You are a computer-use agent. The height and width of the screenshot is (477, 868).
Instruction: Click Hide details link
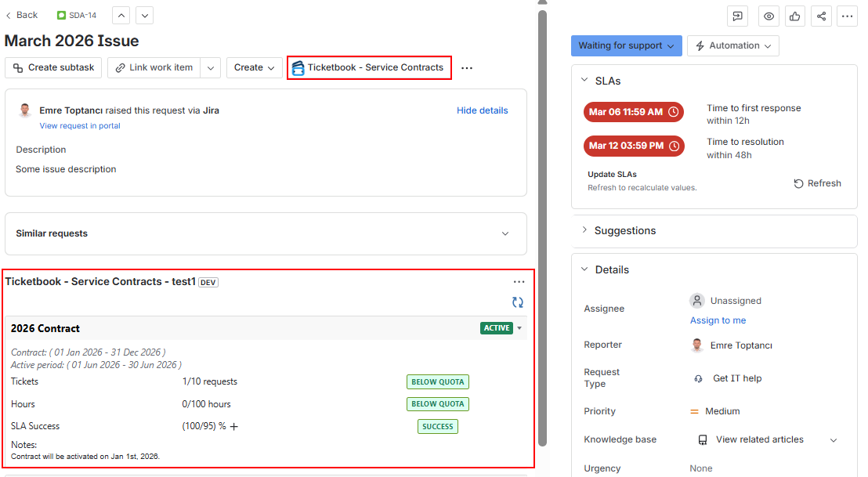tap(482, 110)
